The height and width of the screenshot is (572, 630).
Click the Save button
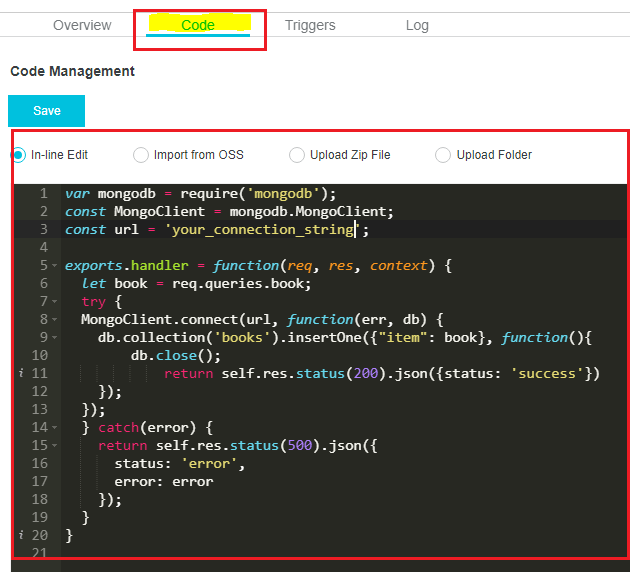tap(47, 111)
